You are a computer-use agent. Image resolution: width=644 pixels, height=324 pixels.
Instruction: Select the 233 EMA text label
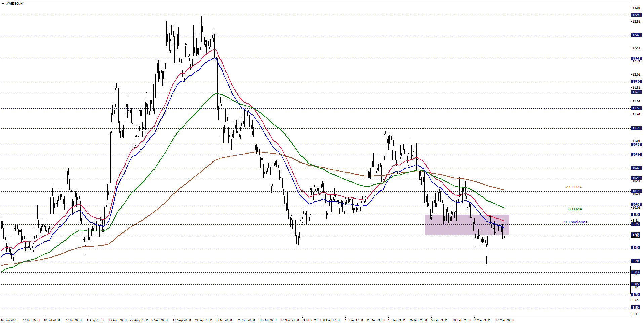pyautogui.click(x=573, y=187)
